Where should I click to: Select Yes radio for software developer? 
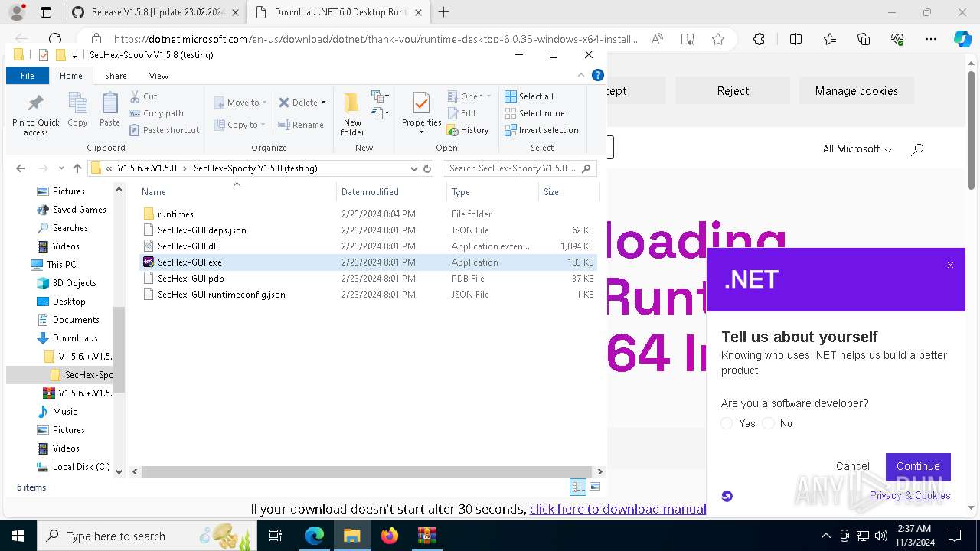coord(727,423)
